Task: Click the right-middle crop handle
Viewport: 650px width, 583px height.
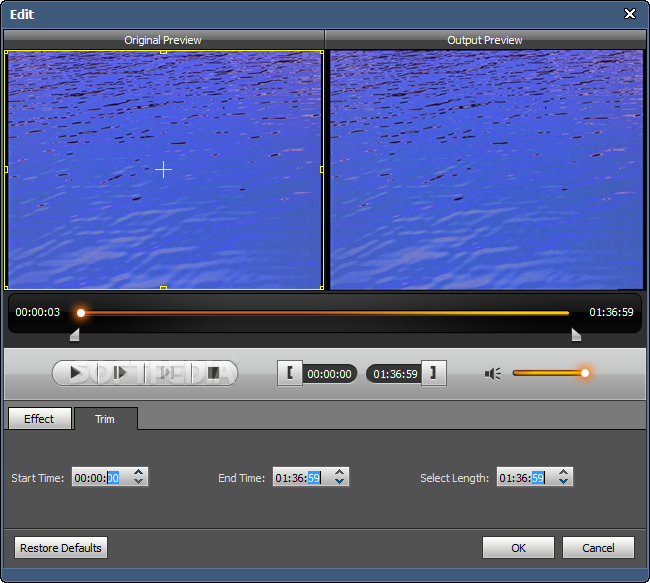Action: 322,170
